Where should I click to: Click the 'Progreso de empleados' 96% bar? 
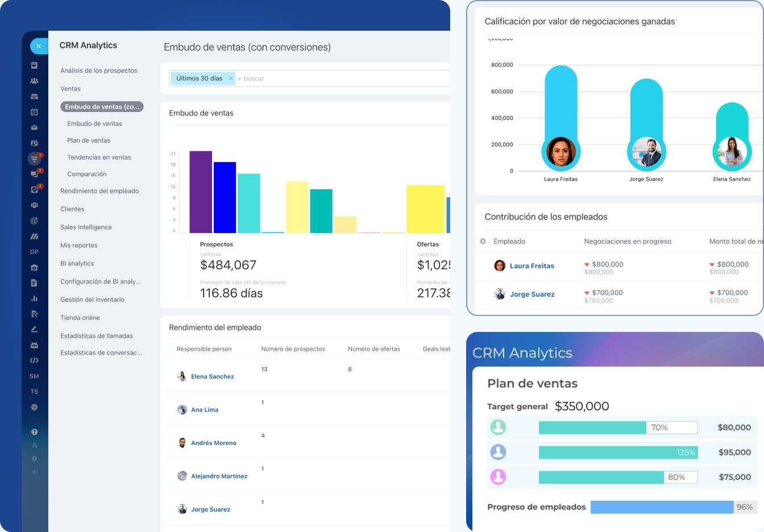[x=674, y=507]
